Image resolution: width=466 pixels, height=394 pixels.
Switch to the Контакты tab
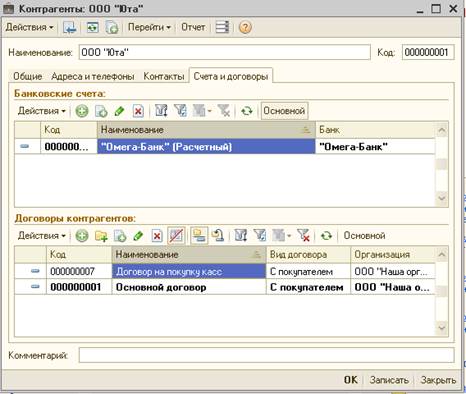click(x=164, y=76)
